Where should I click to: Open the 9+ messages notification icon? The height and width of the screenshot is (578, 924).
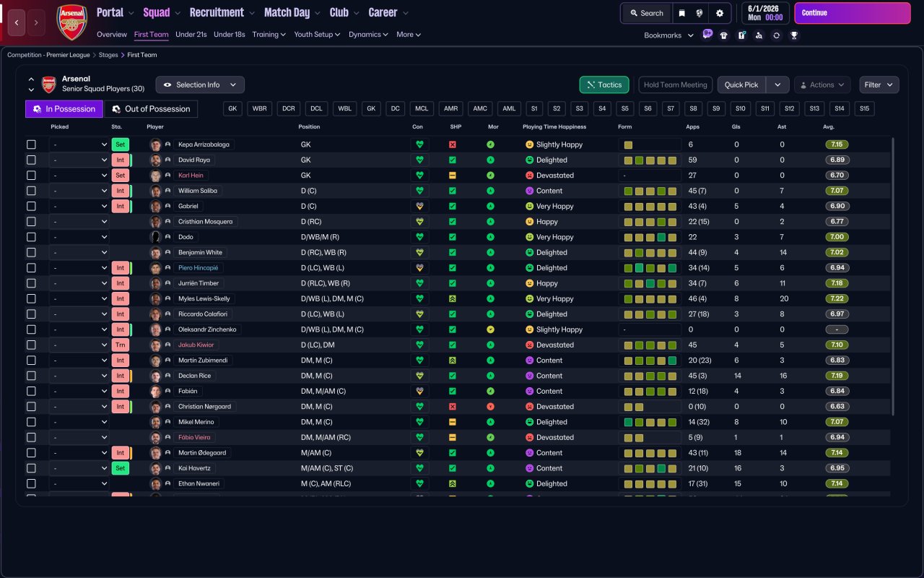[707, 35]
